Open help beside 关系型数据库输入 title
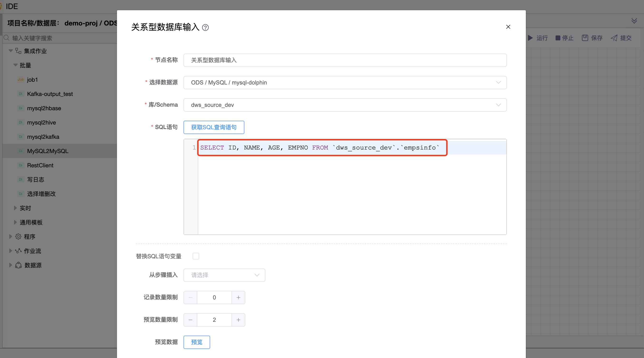 [205, 27]
